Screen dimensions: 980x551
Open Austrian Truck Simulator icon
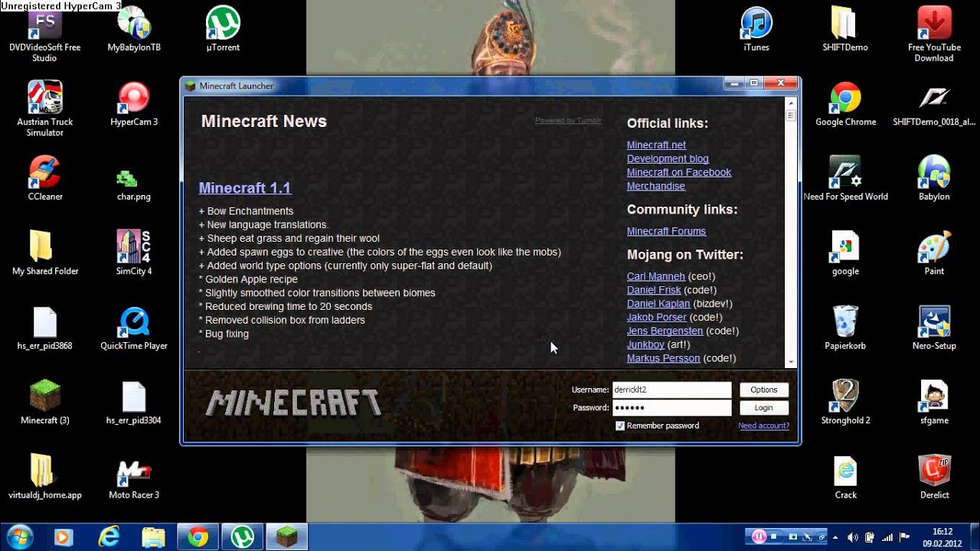coord(44,109)
